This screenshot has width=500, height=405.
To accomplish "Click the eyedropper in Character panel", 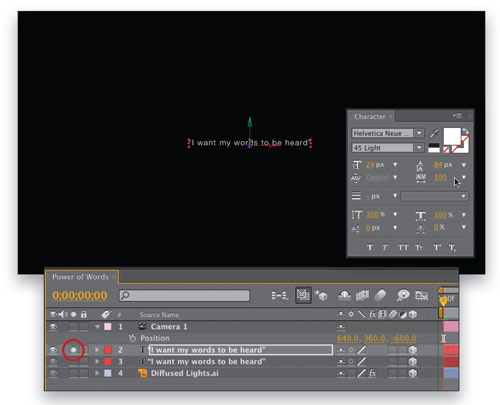I will tap(434, 134).
